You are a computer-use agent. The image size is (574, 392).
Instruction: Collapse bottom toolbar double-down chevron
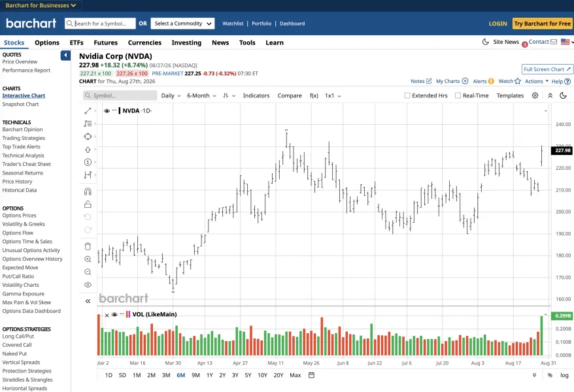click(x=534, y=375)
